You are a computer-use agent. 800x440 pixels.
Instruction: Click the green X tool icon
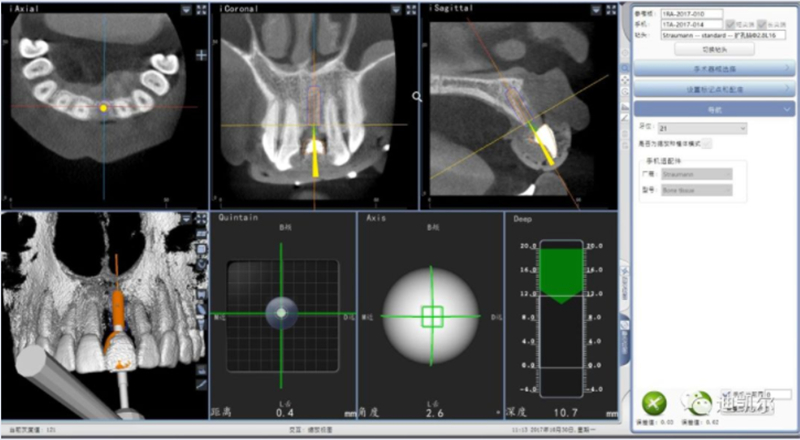pyautogui.click(x=653, y=402)
